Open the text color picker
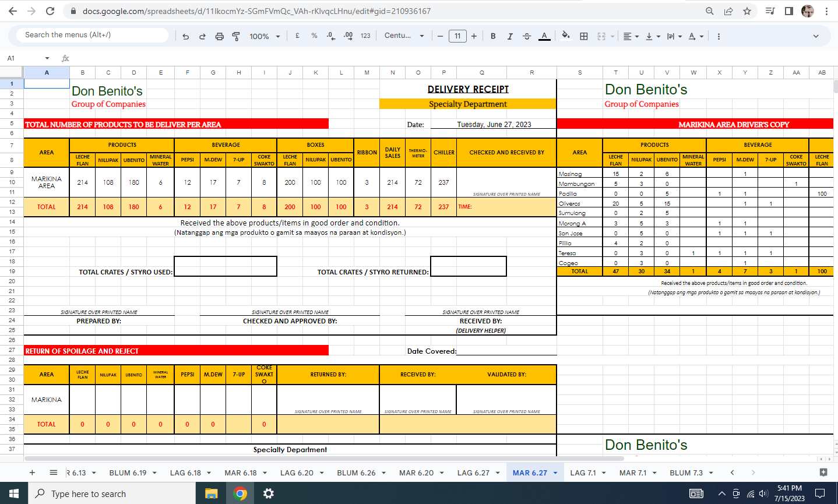 click(x=544, y=36)
